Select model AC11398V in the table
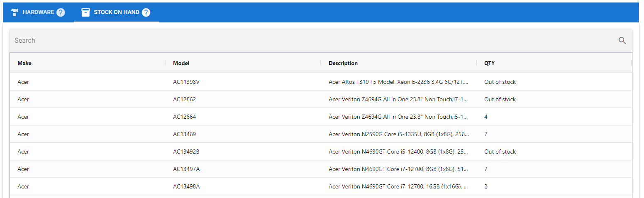 [x=186, y=82]
